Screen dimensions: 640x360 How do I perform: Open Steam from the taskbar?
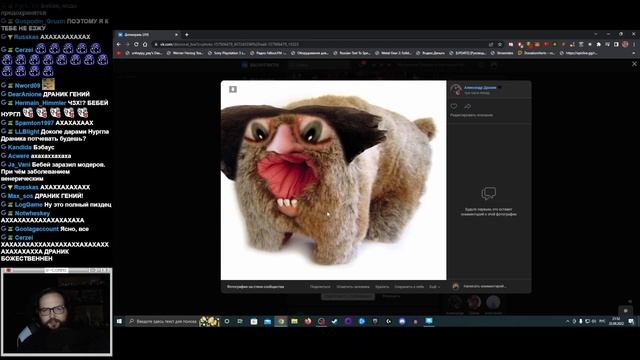point(334,322)
